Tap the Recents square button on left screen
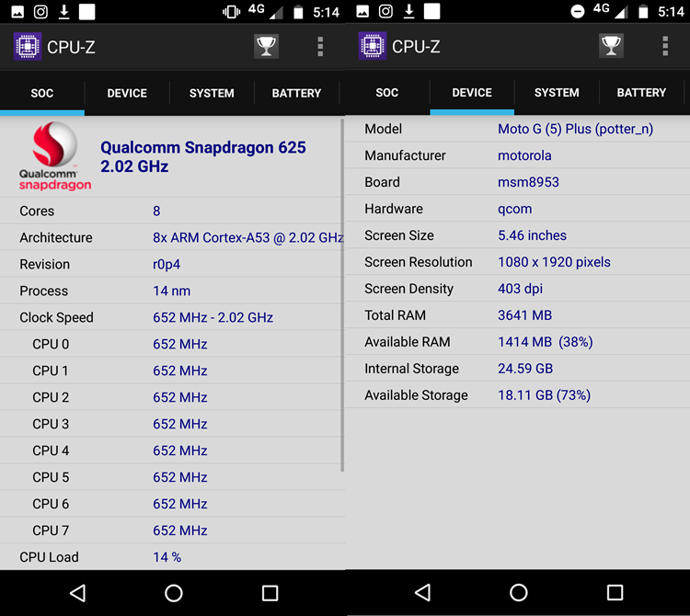 click(270, 593)
